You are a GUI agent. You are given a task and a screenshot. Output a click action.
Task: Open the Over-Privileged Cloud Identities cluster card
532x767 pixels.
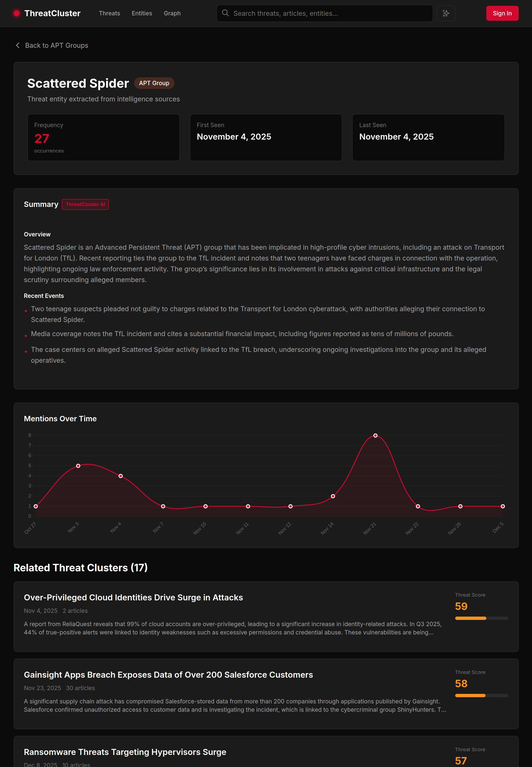(x=133, y=597)
